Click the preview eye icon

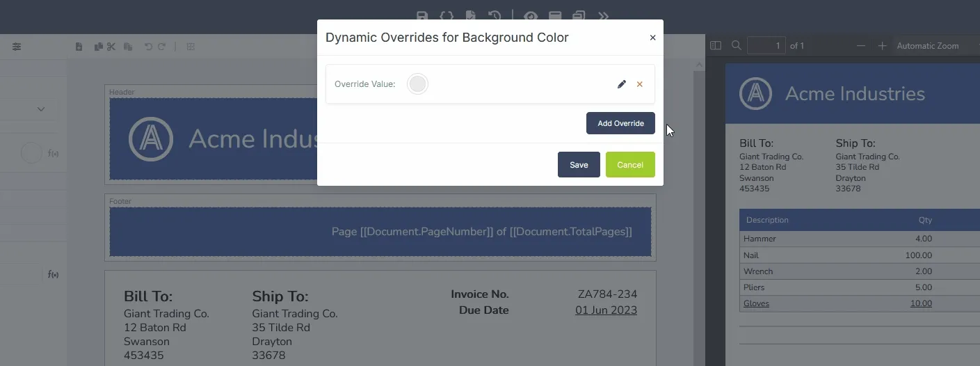click(531, 15)
